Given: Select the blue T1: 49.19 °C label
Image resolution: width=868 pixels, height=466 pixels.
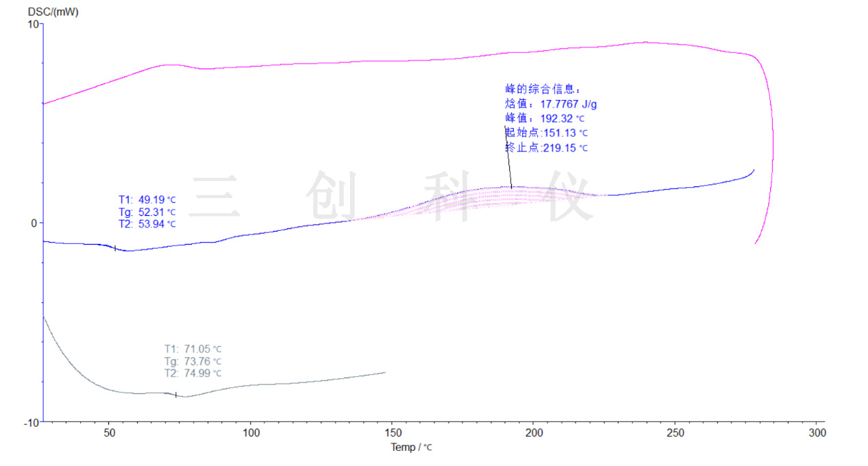Looking at the screenshot, I should 147,199.
